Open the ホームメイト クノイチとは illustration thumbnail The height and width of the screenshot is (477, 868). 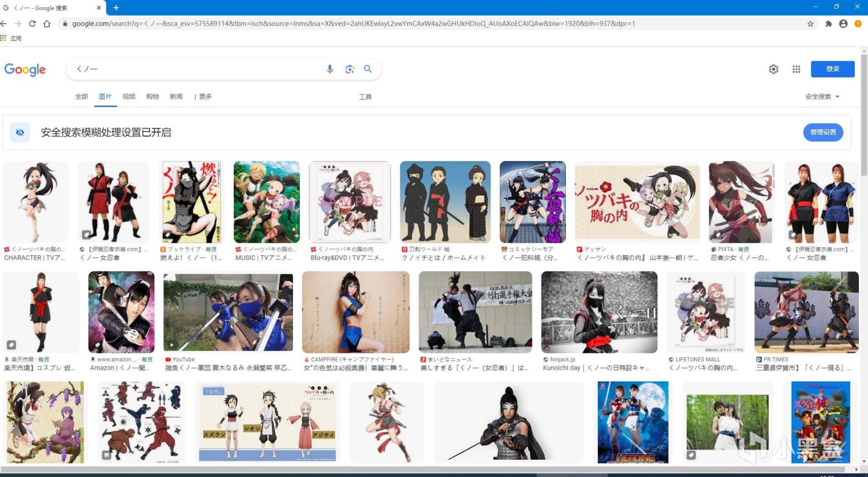(445, 202)
